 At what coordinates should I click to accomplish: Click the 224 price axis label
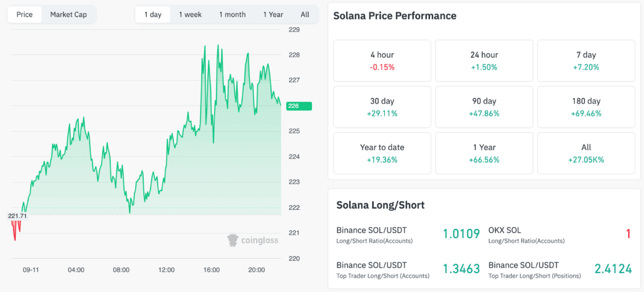[294, 157]
